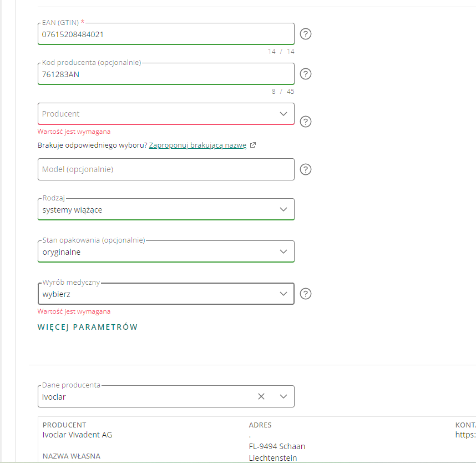Expand the Producent dropdown
Screen dimensions: 476x463
pos(283,114)
